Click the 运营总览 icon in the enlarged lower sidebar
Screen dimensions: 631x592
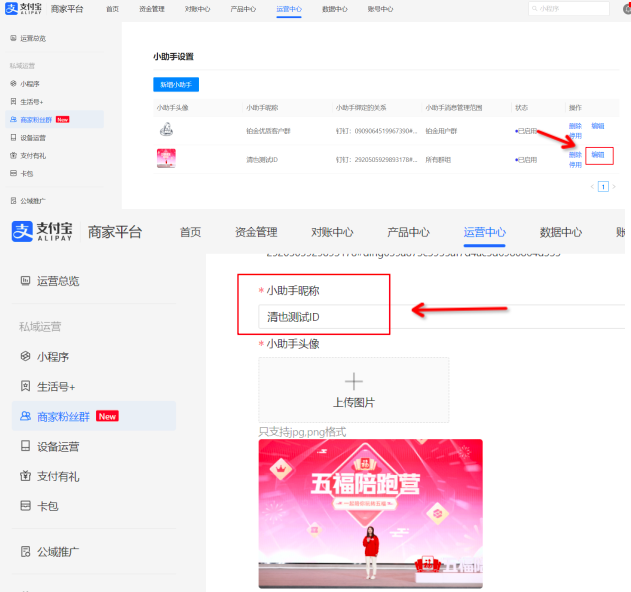tap(26, 281)
